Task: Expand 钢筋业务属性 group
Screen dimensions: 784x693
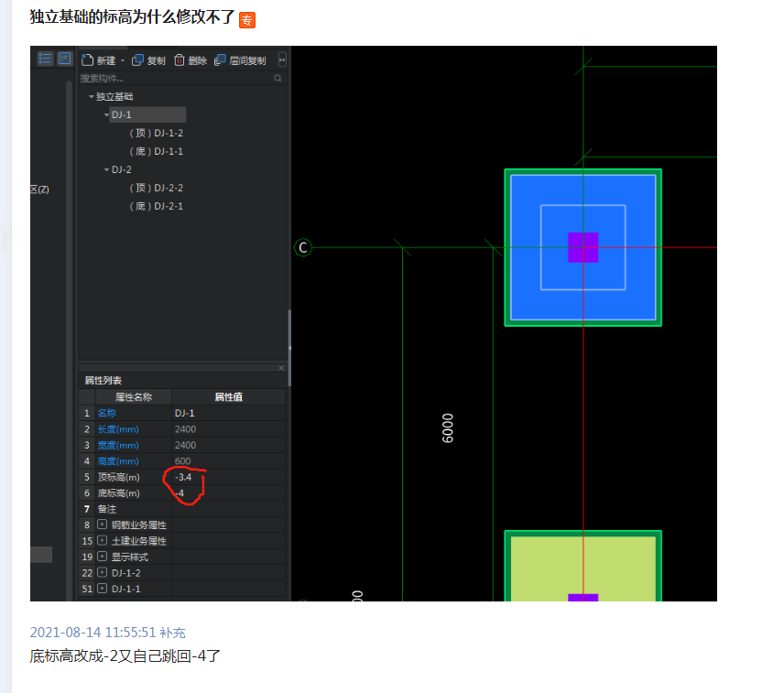Action: [x=102, y=525]
